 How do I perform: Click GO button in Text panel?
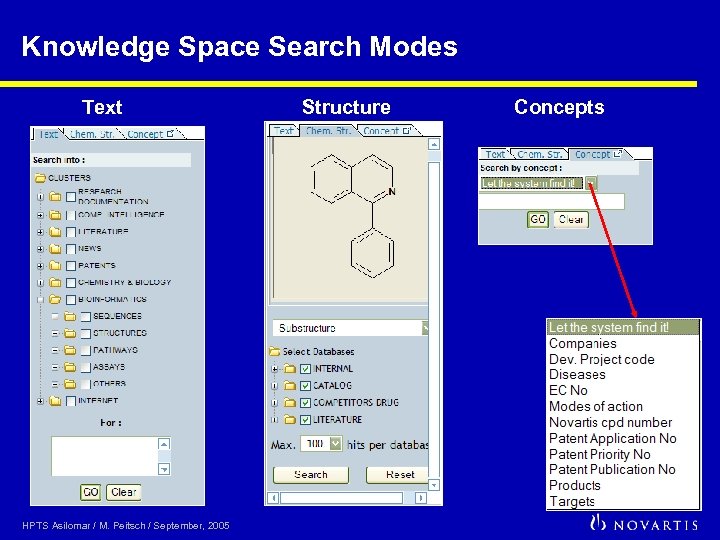tap(90, 492)
